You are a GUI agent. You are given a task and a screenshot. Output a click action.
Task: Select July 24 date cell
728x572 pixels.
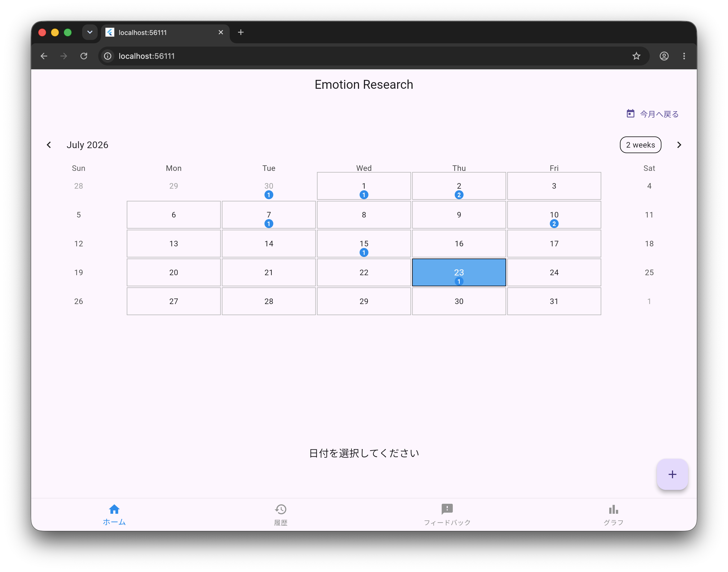coord(554,272)
